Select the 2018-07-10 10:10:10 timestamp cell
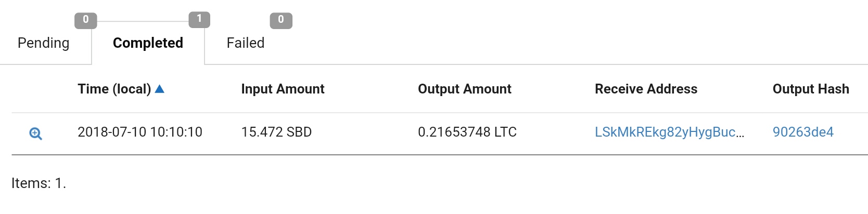 pos(140,132)
